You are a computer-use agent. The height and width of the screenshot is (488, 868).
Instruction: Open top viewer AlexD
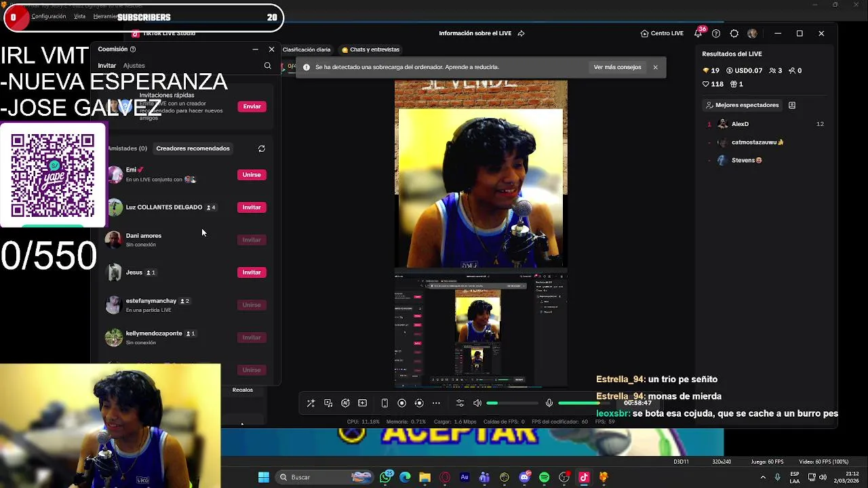(766, 124)
